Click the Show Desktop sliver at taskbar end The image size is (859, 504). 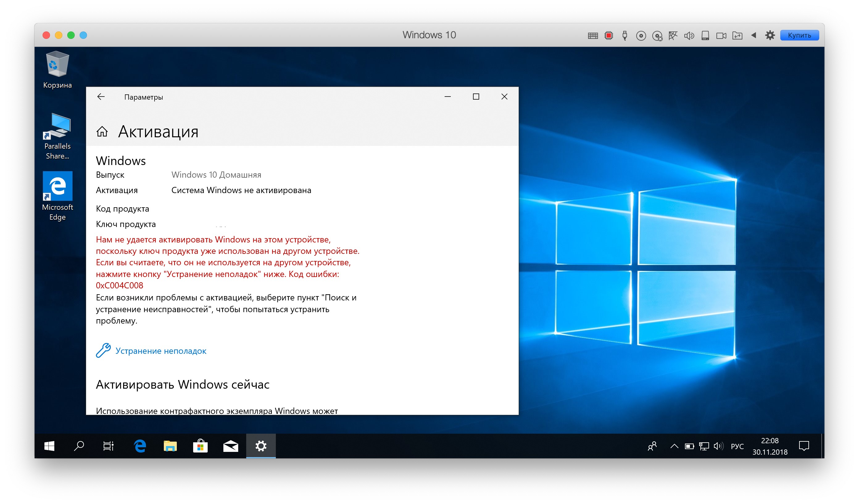pos(822,446)
